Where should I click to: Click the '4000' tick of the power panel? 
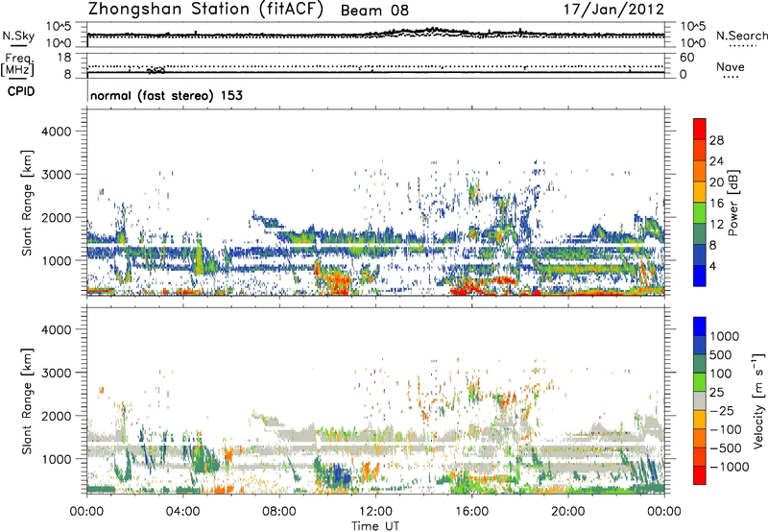[56, 132]
